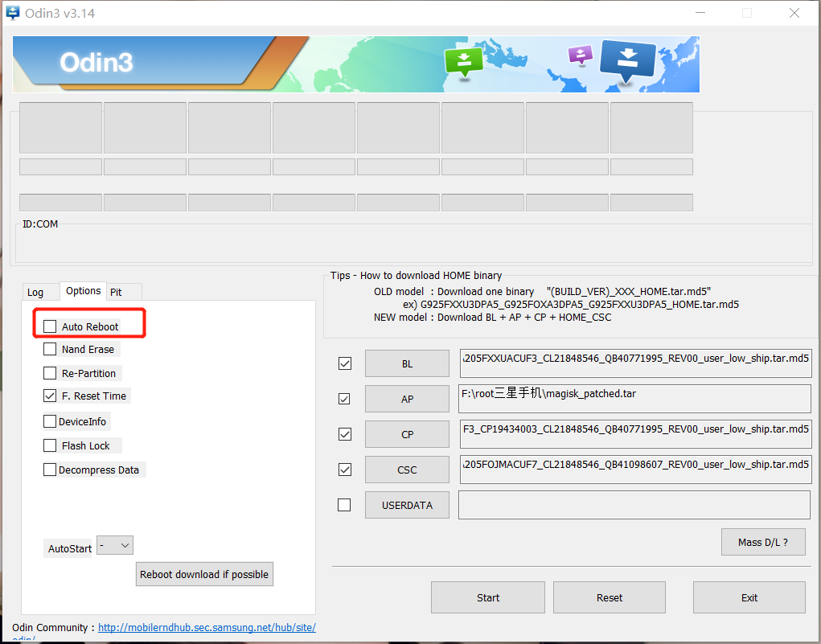Click the AP file button
Screen dimensions: 821x644
click(x=407, y=399)
